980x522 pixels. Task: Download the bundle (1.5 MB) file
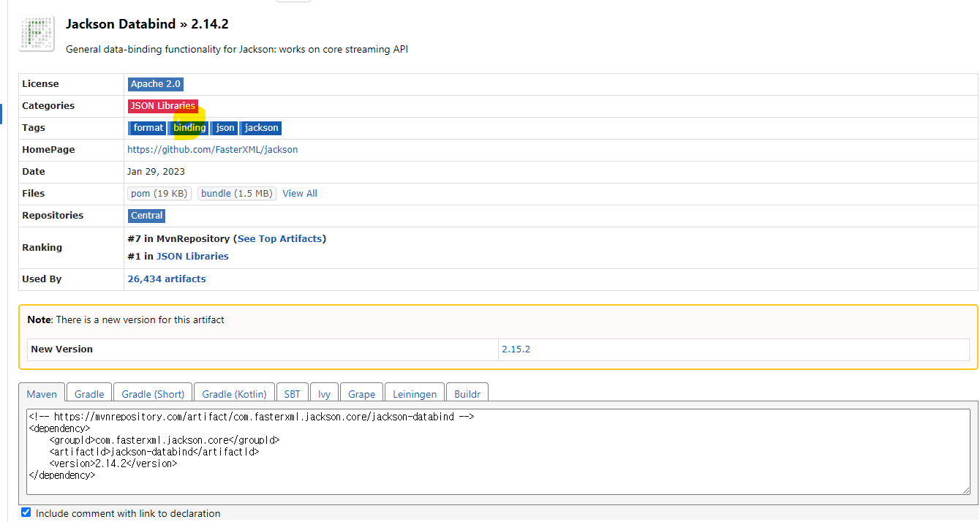tap(237, 194)
